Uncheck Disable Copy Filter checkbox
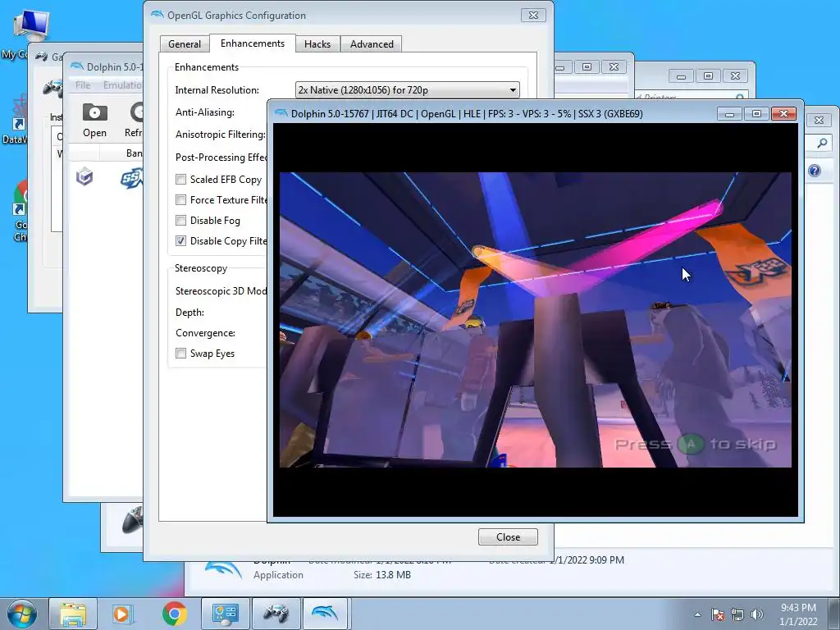 point(181,240)
